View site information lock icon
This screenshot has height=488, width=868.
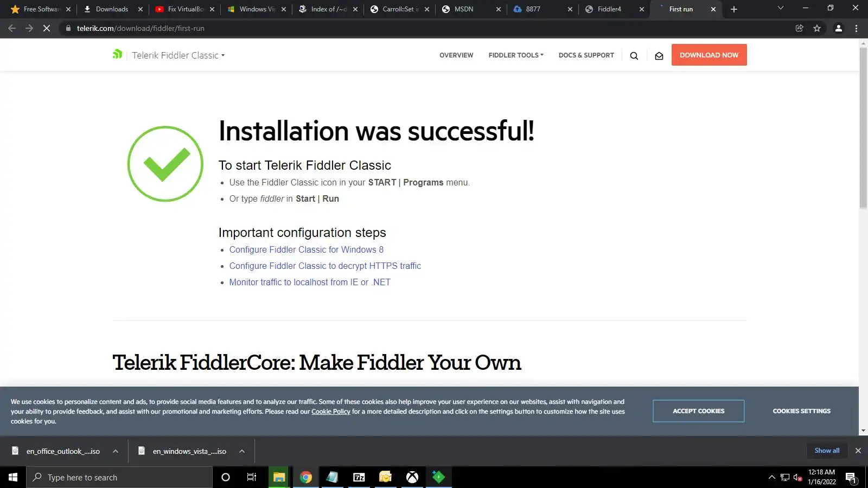[x=68, y=28]
